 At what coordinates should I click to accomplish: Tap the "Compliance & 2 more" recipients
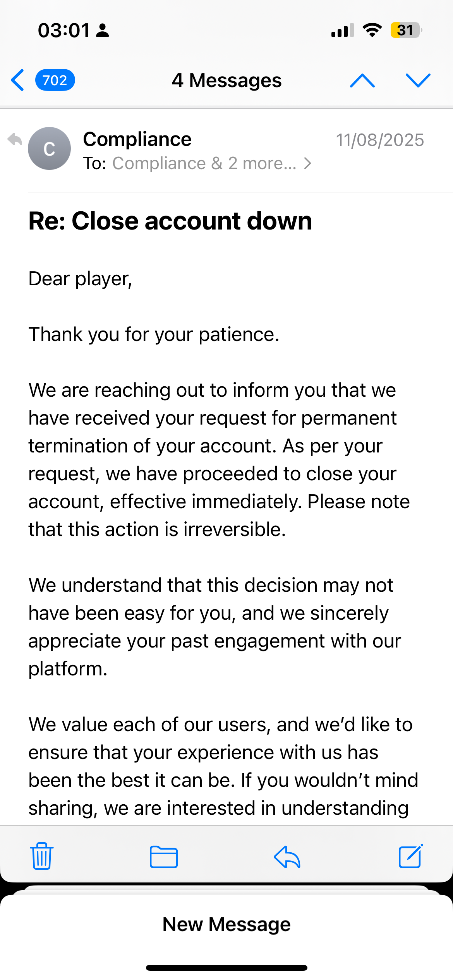pos(204,163)
